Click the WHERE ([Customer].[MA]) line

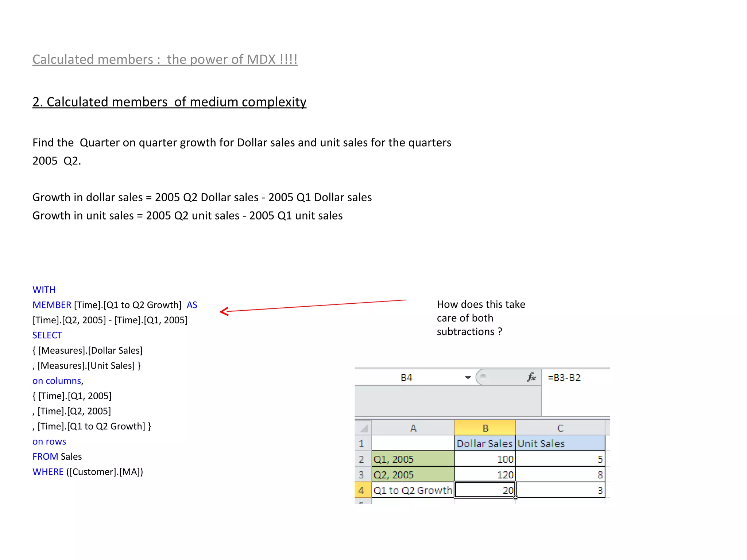click(x=88, y=472)
